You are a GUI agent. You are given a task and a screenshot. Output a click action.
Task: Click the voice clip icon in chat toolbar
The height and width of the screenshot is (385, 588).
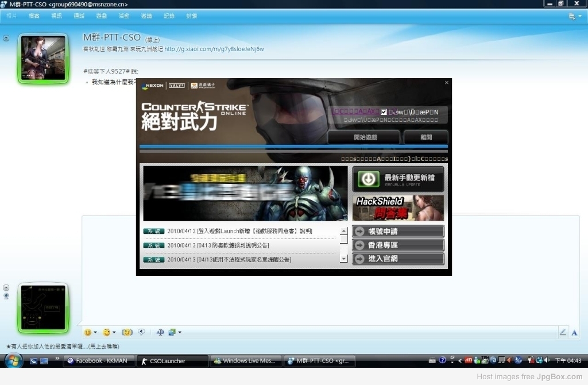[x=141, y=332]
